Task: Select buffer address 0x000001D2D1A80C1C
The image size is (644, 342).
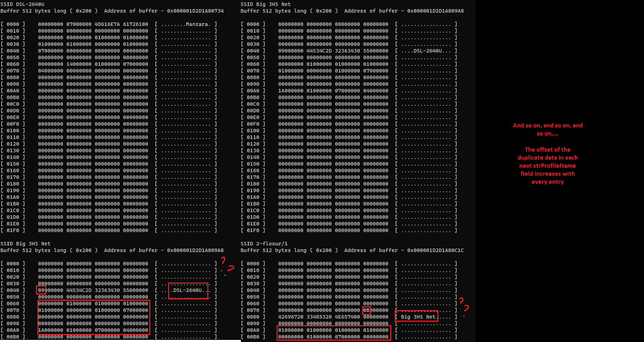Action: [435, 250]
